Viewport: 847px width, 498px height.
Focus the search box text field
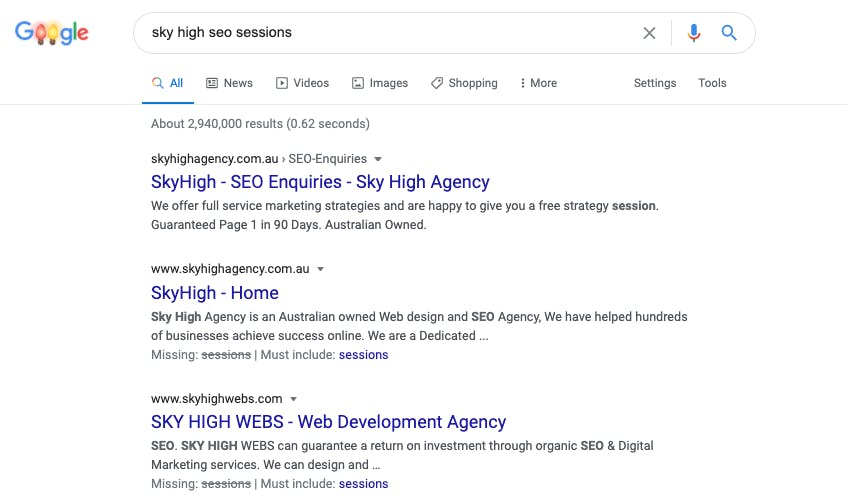tap(389, 33)
